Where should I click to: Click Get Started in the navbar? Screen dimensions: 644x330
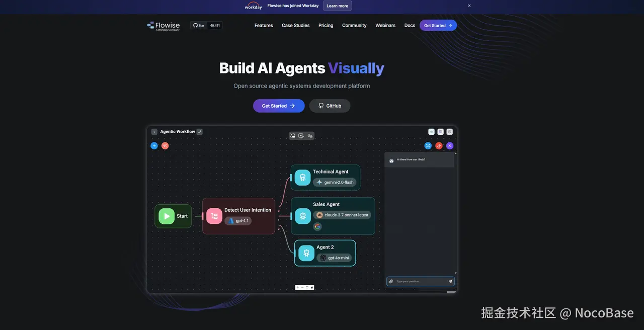438,25
